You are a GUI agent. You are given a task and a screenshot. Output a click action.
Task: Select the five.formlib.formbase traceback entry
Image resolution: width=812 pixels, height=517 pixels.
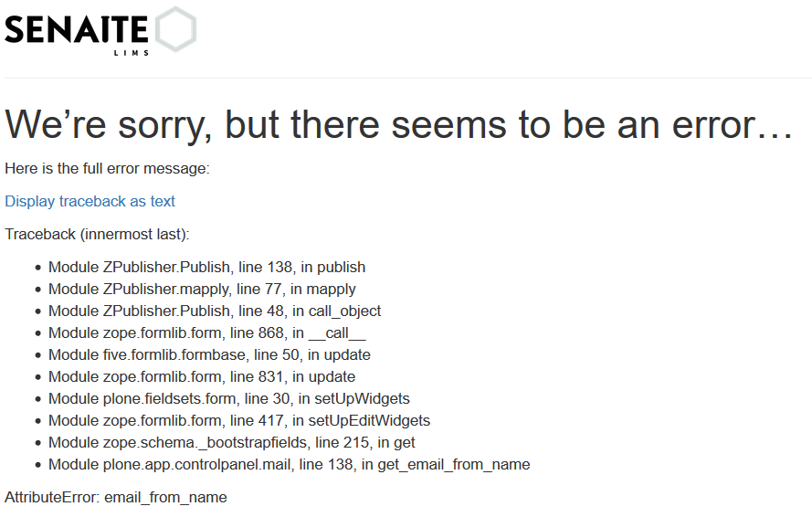(209, 354)
